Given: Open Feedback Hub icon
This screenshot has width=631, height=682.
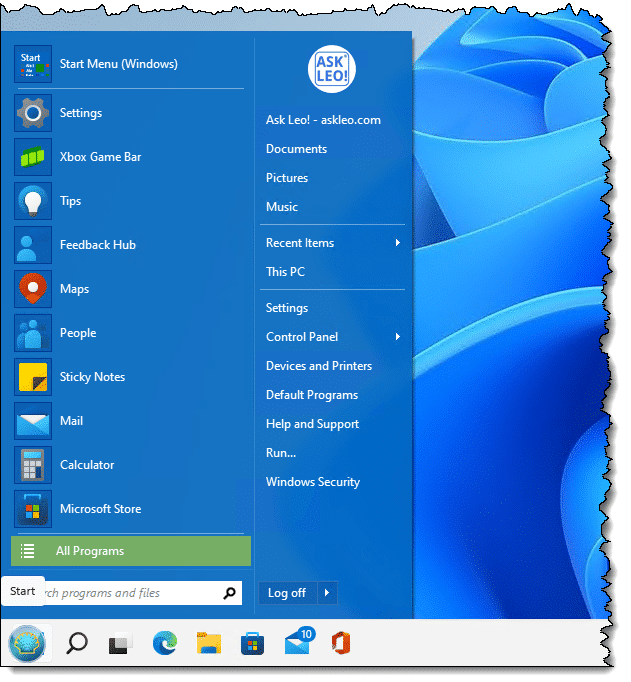Looking at the screenshot, I should click(33, 245).
